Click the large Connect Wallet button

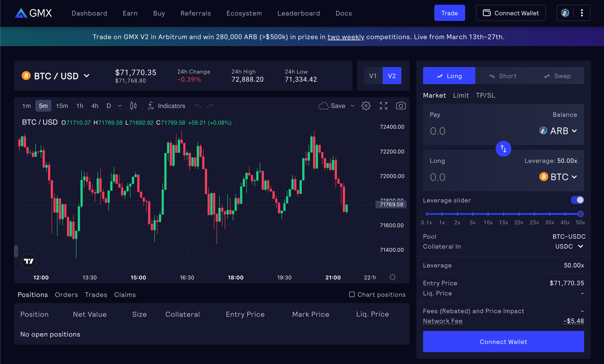click(x=503, y=341)
